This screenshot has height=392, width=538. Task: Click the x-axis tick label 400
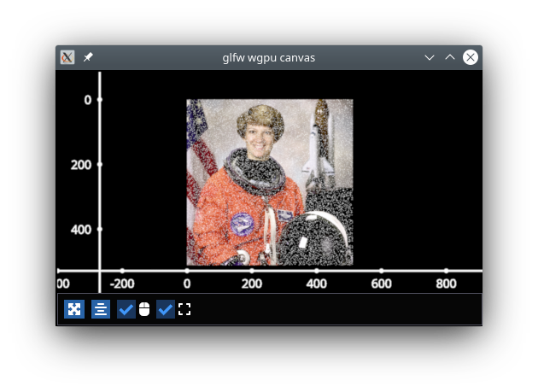(x=316, y=284)
